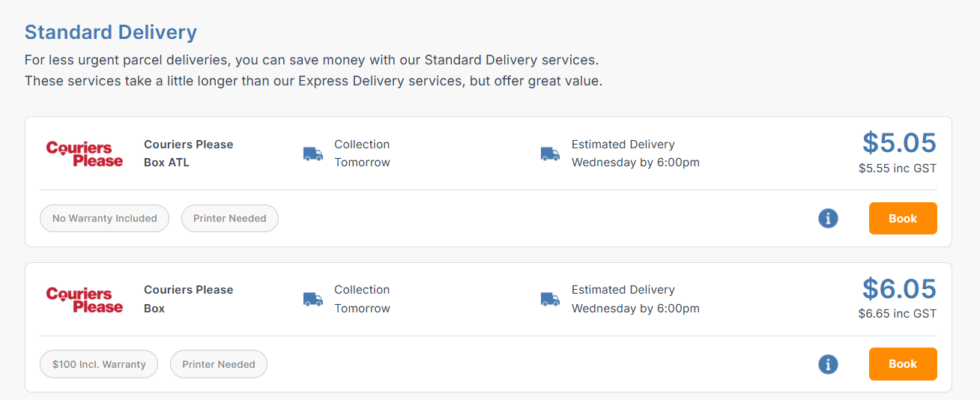Book the $6.05 Couriers Please Box
This screenshot has width=980, height=400.
(x=903, y=364)
